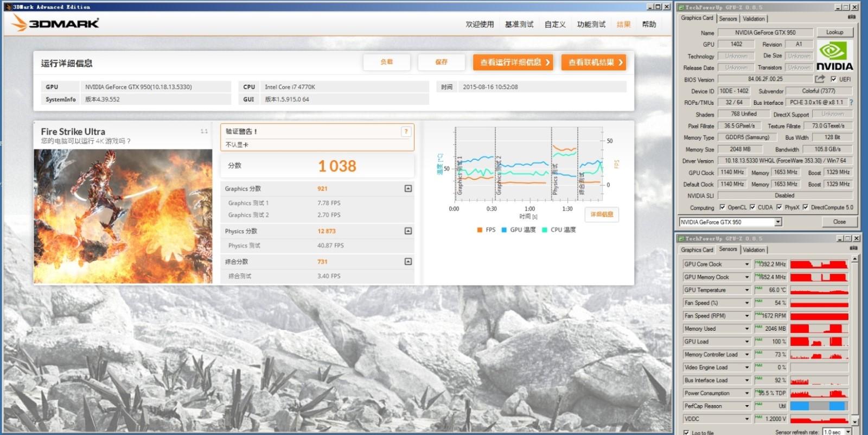
Task: Switch to Sensors tab in Graphics Card window
Action: (728, 18)
